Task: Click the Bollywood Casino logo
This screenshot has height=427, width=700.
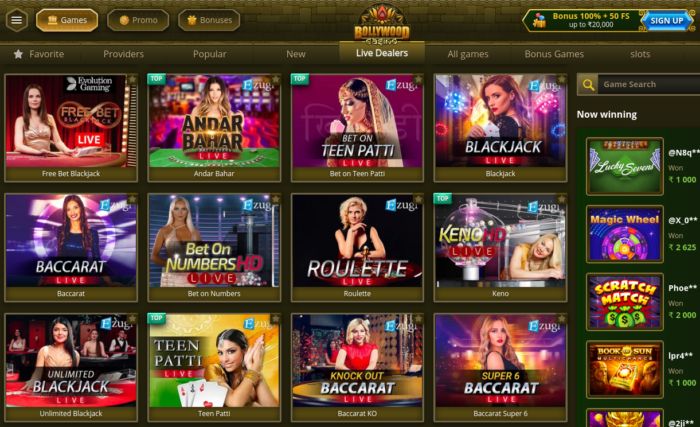Action: [382, 25]
